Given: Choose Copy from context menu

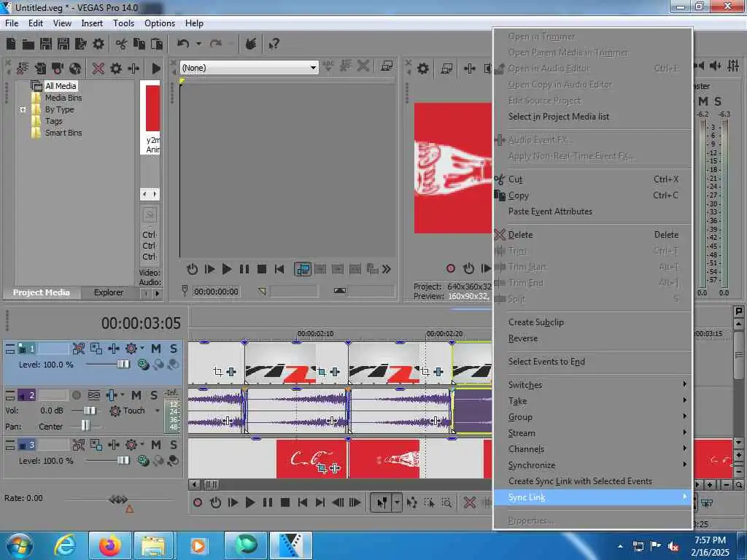Looking at the screenshot, I should (592, 195).
